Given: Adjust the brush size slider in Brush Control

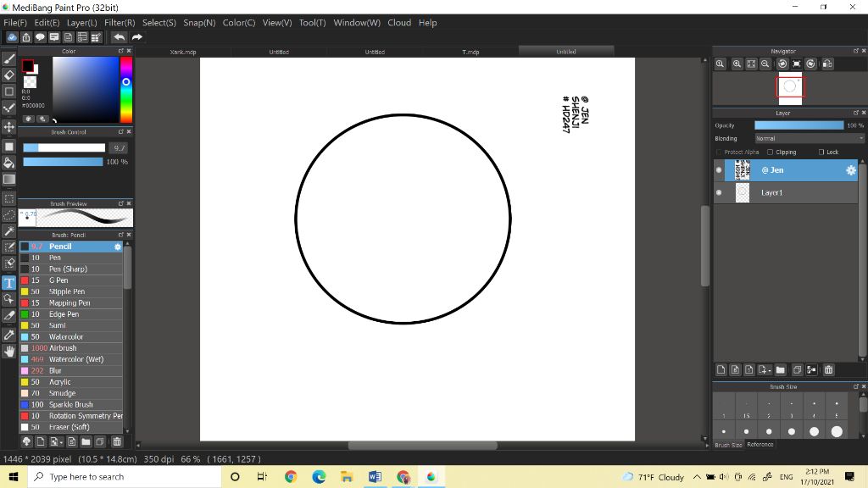Looking at the screenshot, I should 64,147.
